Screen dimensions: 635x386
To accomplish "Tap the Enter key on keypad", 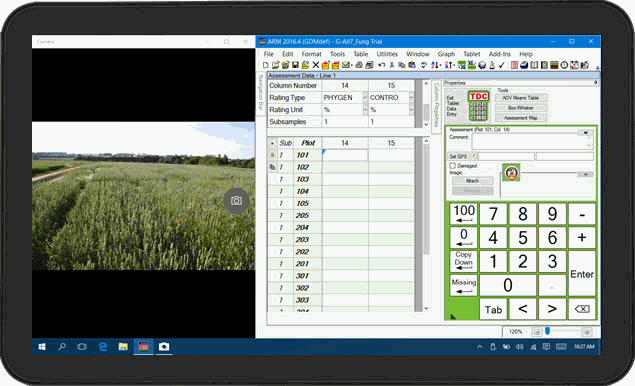I will 582,274.
